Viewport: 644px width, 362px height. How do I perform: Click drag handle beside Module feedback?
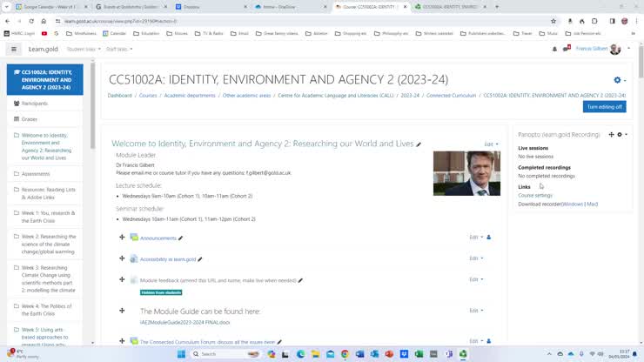(x=122, y=280)
